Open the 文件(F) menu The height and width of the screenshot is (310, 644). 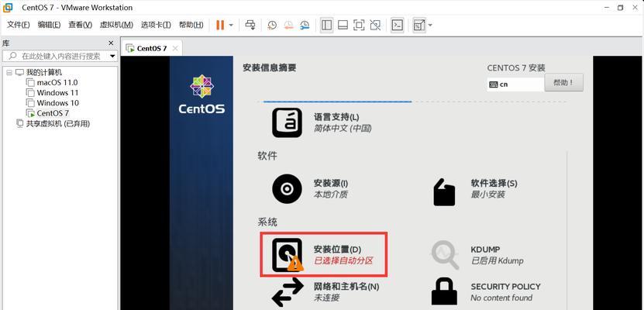(x=19, y=25)
